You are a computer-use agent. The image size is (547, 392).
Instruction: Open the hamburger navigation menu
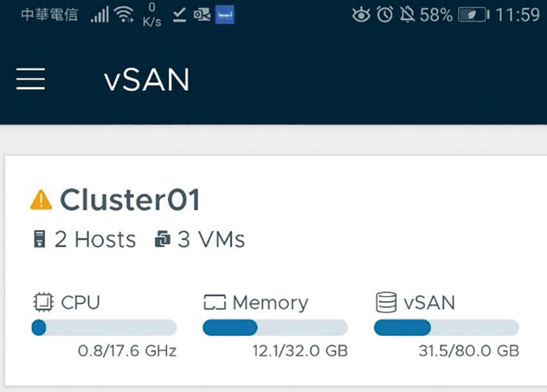31,79
